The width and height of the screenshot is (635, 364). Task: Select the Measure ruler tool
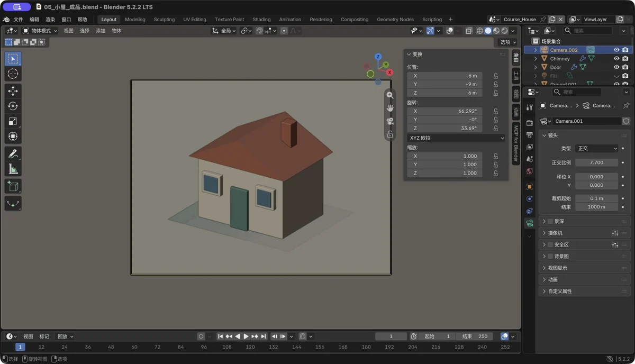pyautogui.click(x=13, y=169)
